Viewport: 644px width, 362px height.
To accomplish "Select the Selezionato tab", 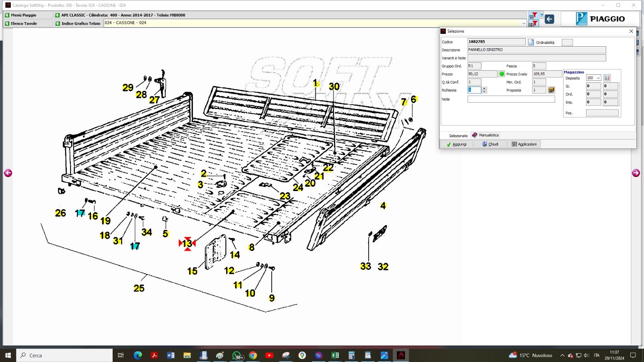I will (x=458, y=136).
